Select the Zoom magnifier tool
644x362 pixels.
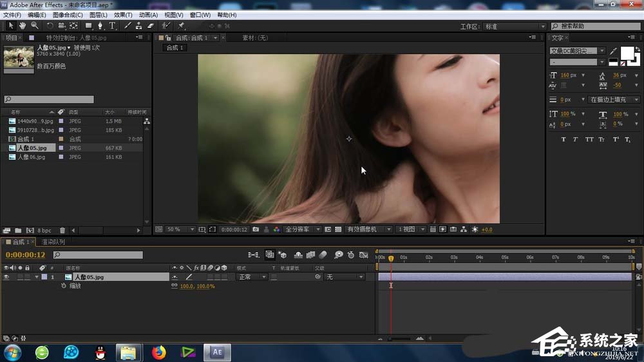34,26
